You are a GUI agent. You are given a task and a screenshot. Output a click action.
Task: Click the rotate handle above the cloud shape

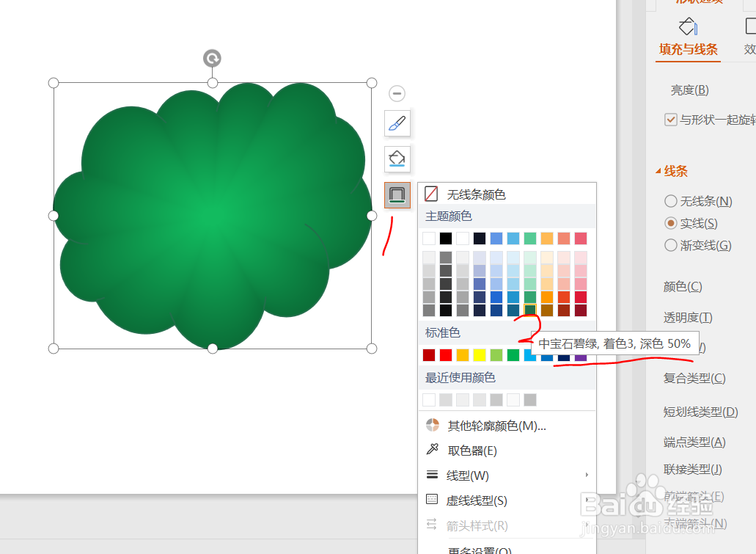click(212, 59)
